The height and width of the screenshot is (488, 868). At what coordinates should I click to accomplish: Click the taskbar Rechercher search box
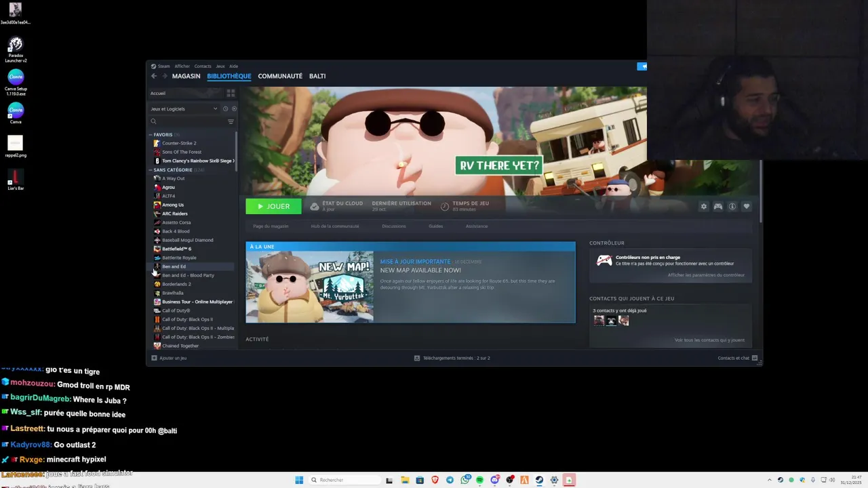(345, 480)
